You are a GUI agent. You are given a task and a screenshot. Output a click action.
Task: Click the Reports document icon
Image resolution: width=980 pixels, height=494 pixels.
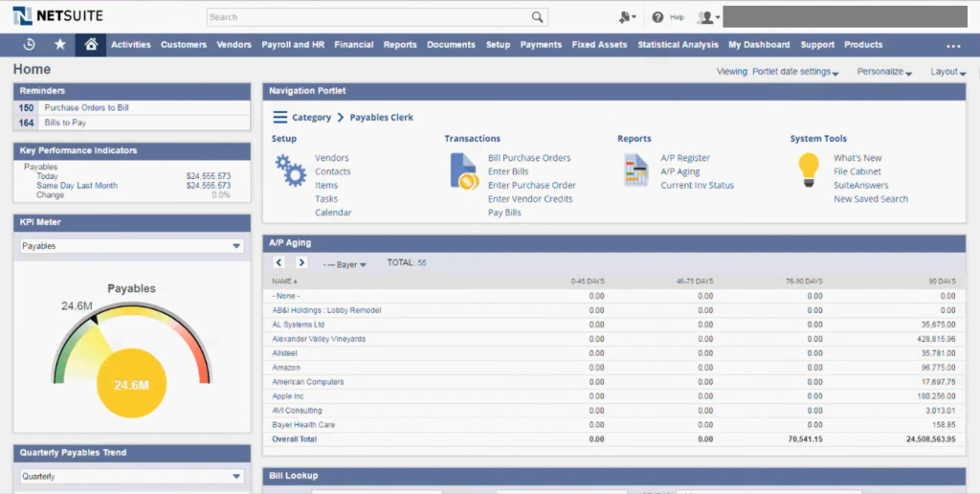click(636, 169)
